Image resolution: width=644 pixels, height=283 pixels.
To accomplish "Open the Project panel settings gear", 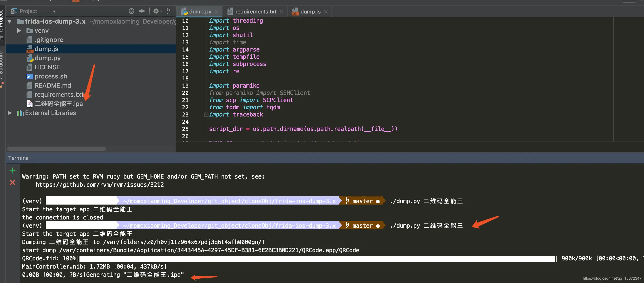I will click(x=157, y=11).
